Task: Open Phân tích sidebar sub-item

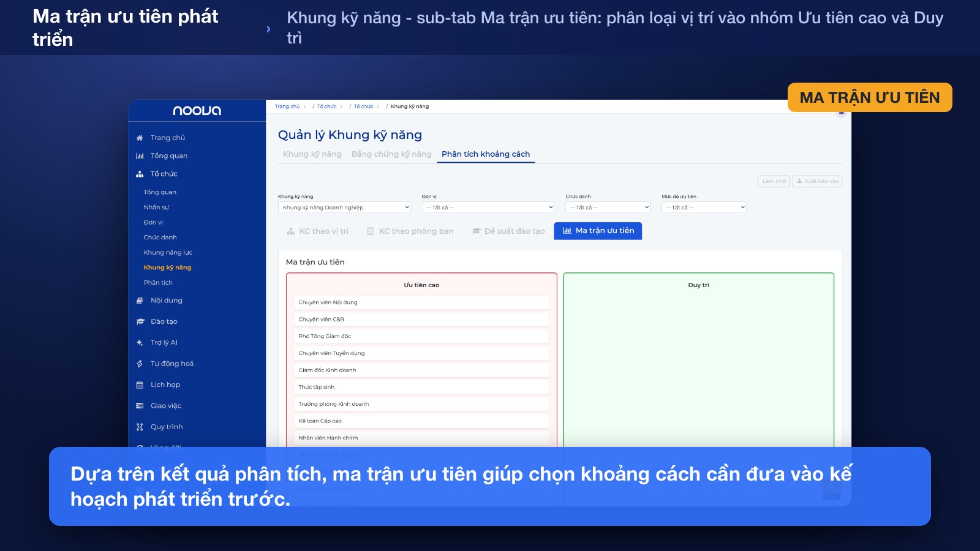Action: click(158, 283)
